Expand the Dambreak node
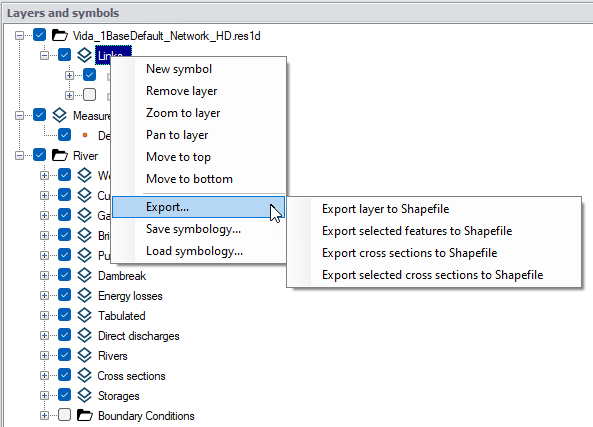Screen dimensions: 593x427 tap(44, 276)
